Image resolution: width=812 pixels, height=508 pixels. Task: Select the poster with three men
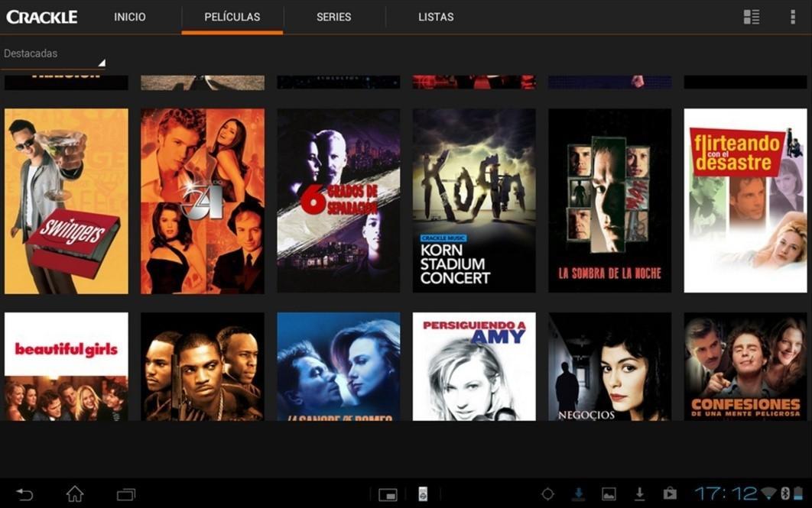tap(203, 366)
